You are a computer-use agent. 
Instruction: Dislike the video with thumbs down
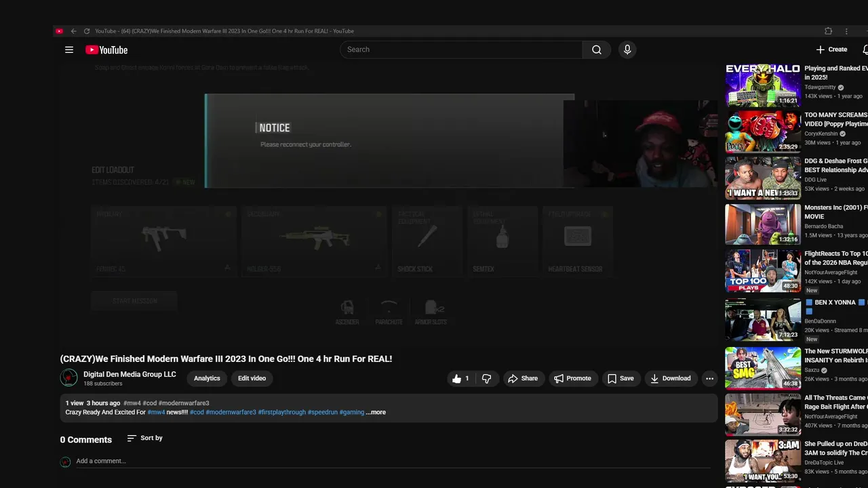[x=486, y=379]
